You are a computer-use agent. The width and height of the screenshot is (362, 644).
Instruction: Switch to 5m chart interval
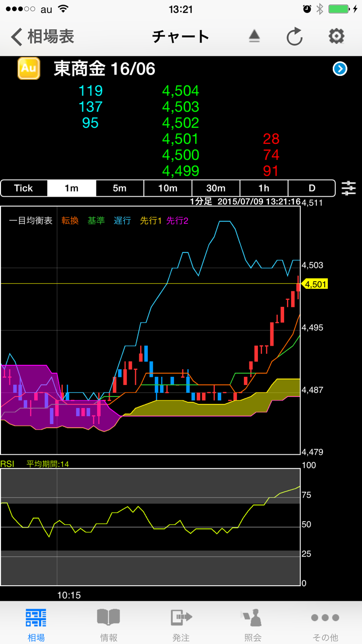[x=120, y=188]
